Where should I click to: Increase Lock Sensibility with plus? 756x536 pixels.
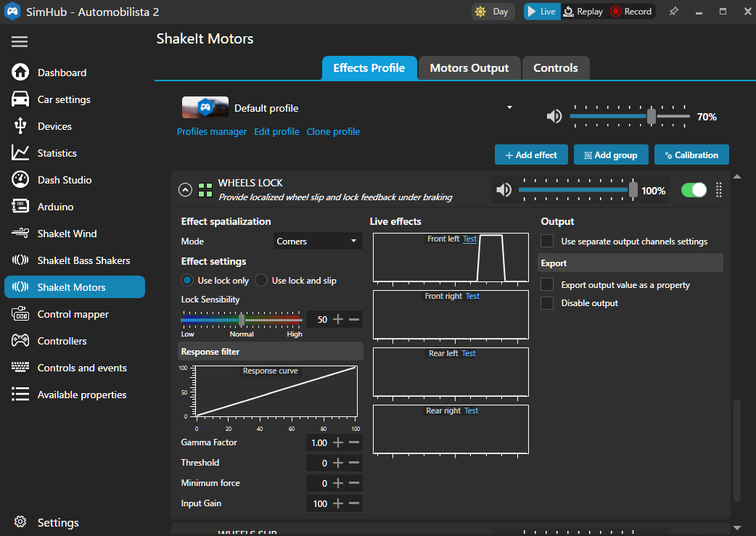(x=338, y=319)
